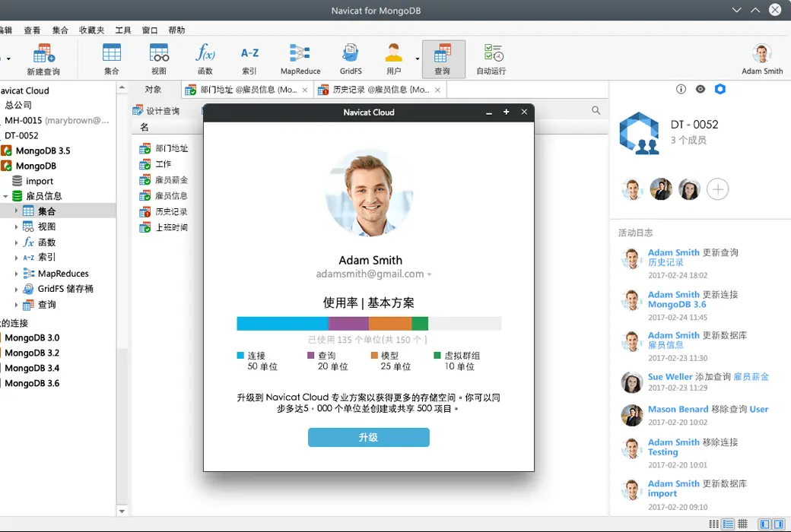Click the usage progress bar
The image size is (791, 532).
pyautogui.click(x=369, y=323)
